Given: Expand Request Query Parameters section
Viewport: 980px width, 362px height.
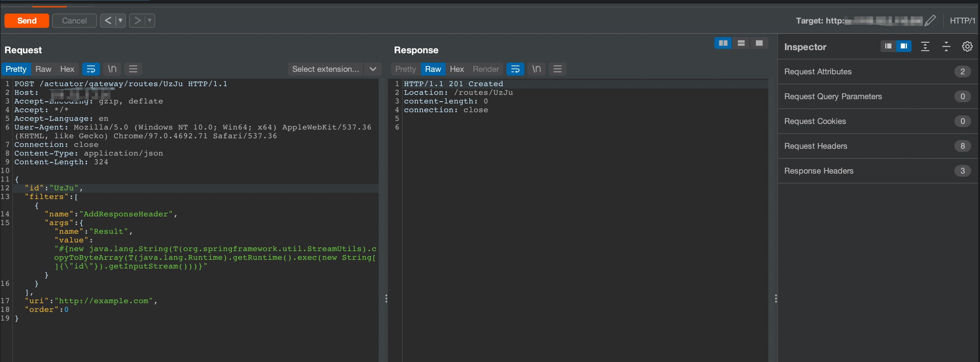Looking at the screenshot, I should [878, 96].
